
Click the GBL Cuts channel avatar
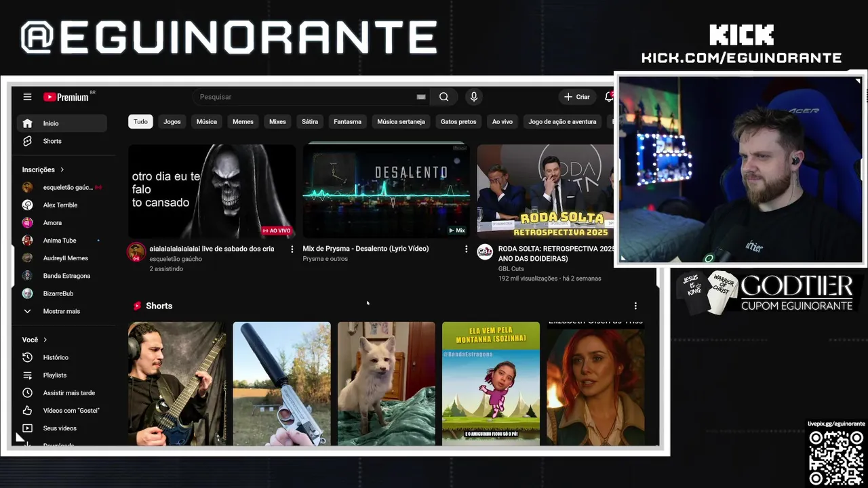pos(485,251)
